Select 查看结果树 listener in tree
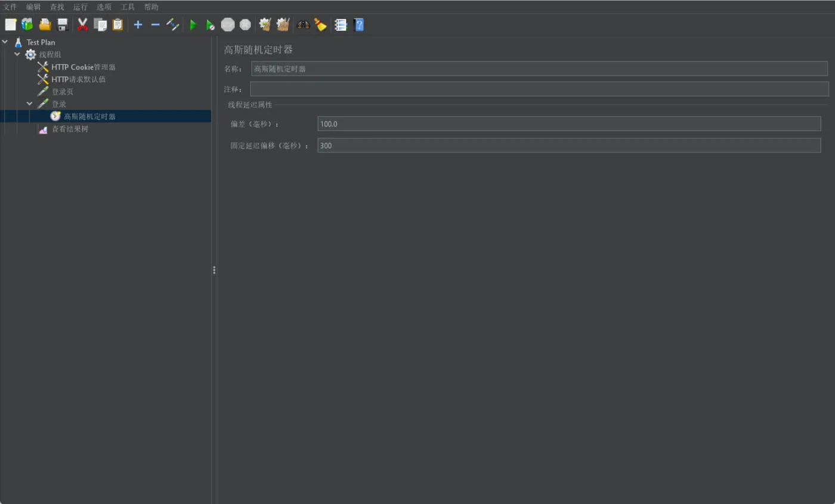The image size is (835, 504). (69, 129)
